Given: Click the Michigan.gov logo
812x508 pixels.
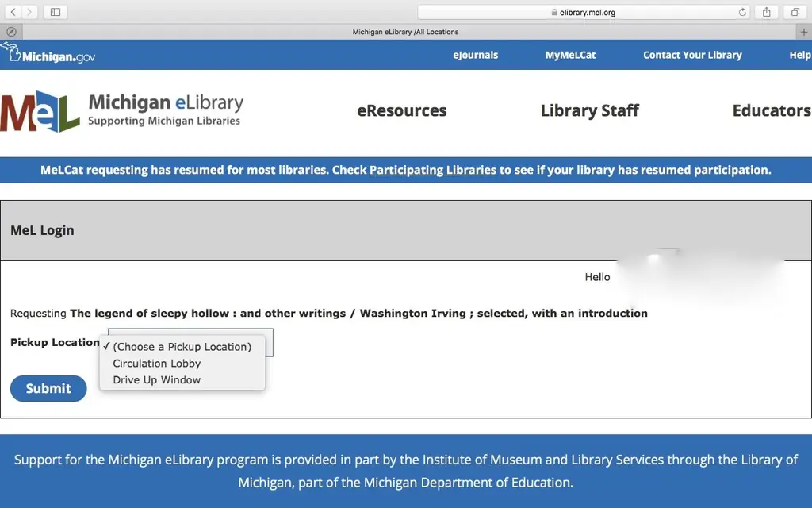Looking at the screenshot, I should (x=48, y=54).
